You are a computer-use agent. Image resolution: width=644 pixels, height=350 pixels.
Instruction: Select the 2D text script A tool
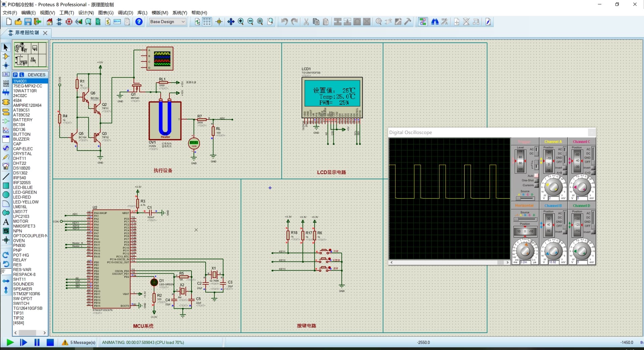[x=6, y=222]
